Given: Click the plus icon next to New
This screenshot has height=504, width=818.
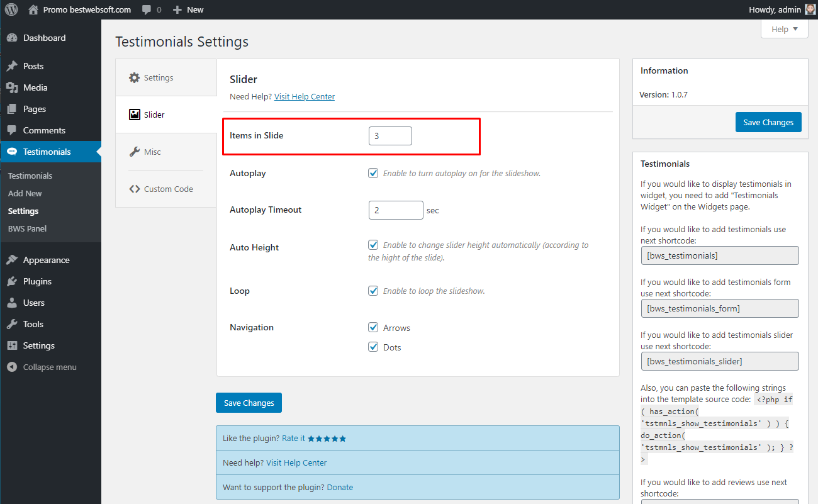Looking at the screenshot, I should coord(177,10).
